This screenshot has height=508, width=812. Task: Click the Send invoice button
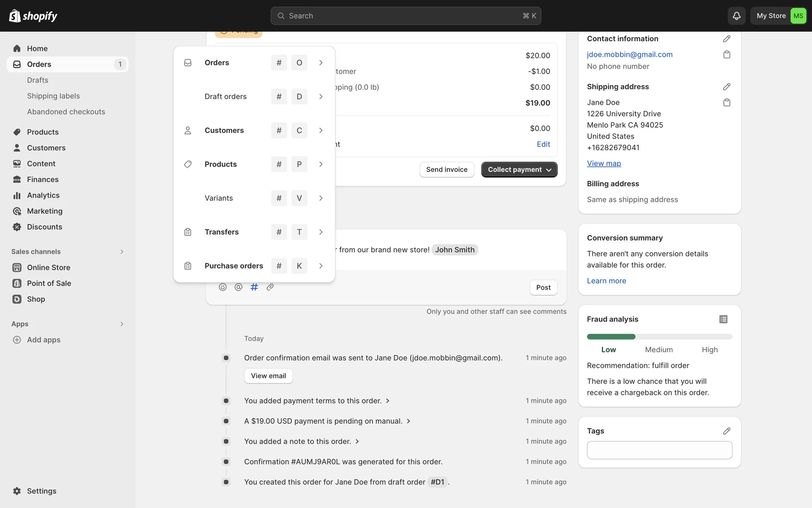click(447, 170)
